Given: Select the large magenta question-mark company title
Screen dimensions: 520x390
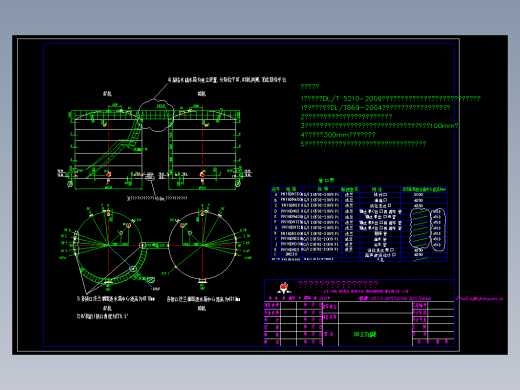Looking at the screenshot, I should 338,284.
